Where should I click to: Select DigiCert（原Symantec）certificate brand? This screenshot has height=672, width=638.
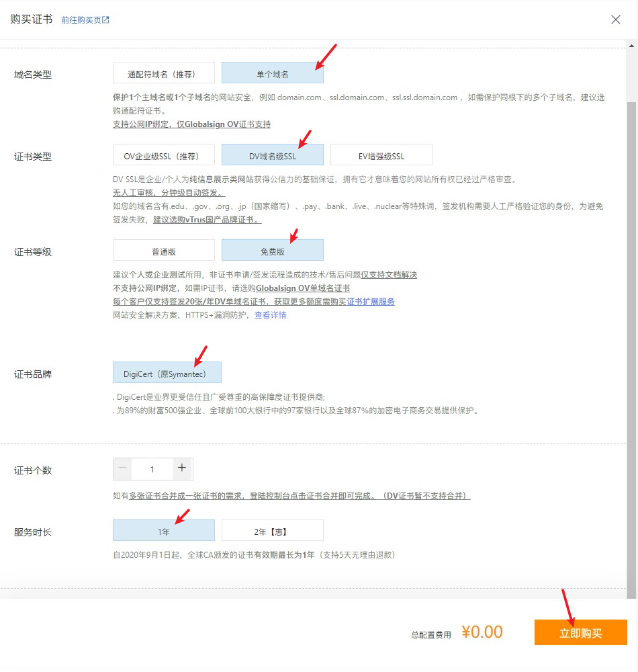167,372
